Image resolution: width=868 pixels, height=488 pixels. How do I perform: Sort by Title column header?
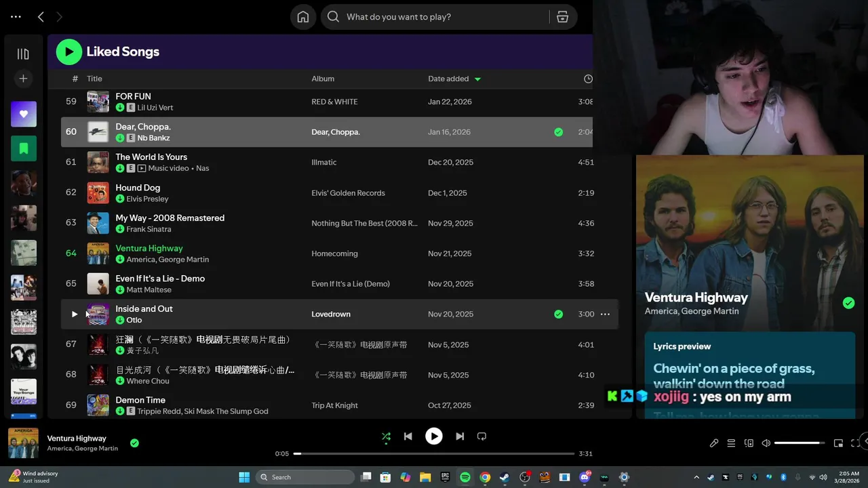point(94,79)
